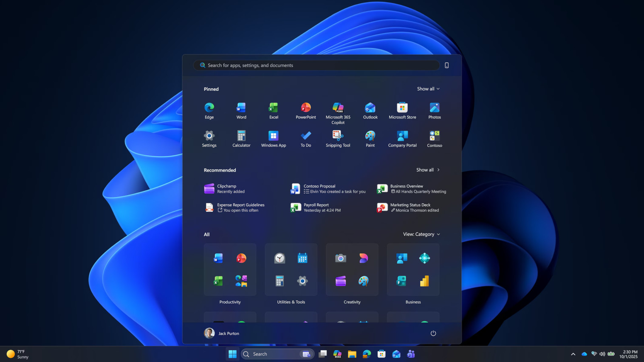The image size is (644, 362).
Task: Open Company Portal from the Pinned section
Action: [x=402, y=139]
